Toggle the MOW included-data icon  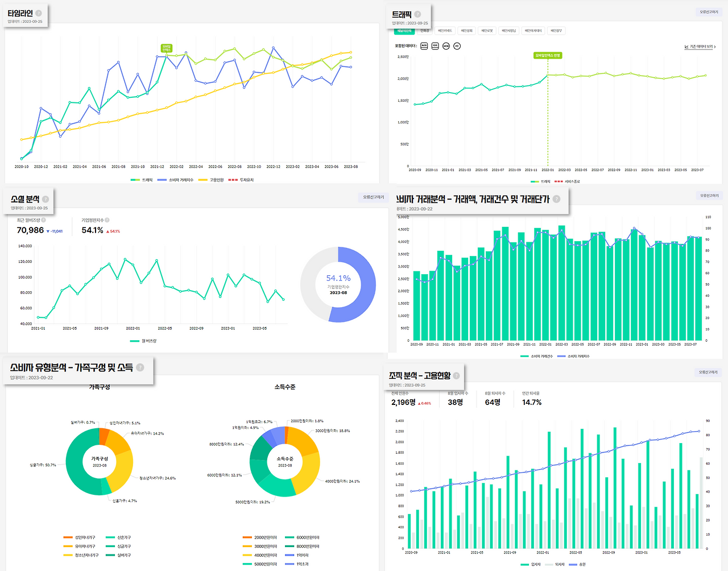click(x=446, y=46)
